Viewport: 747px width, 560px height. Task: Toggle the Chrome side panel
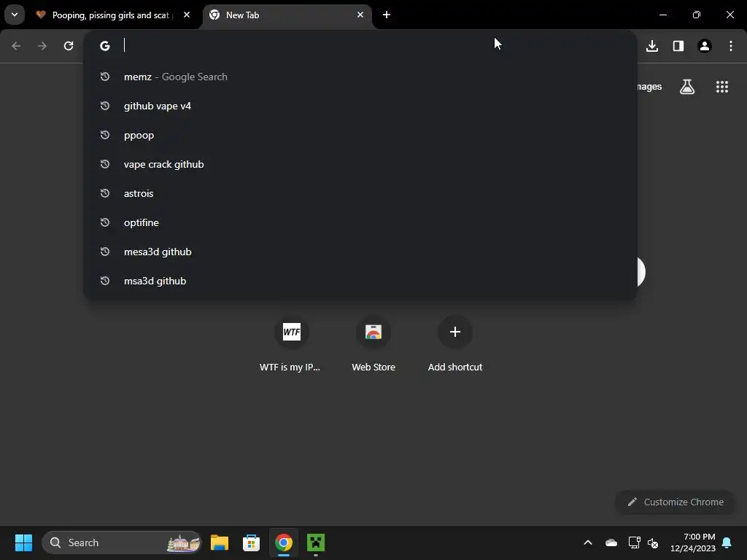tap(678, 46)
